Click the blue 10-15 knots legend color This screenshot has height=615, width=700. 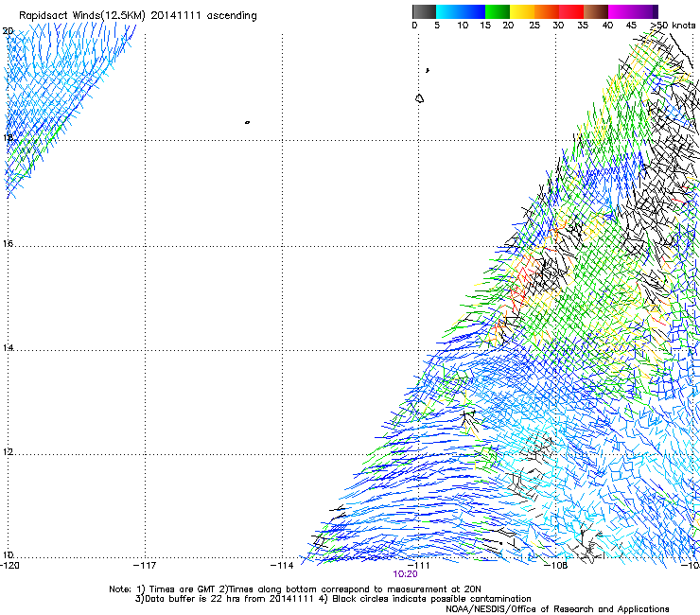(x=473, y=11)
